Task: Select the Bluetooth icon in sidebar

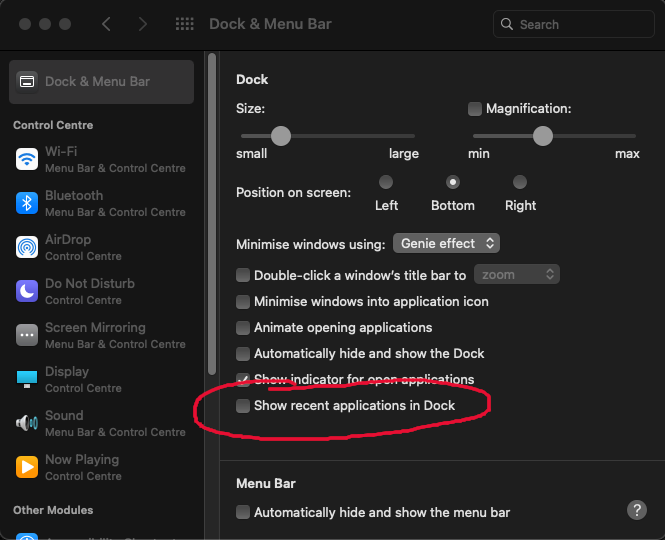Action: [x=27, y=203]
